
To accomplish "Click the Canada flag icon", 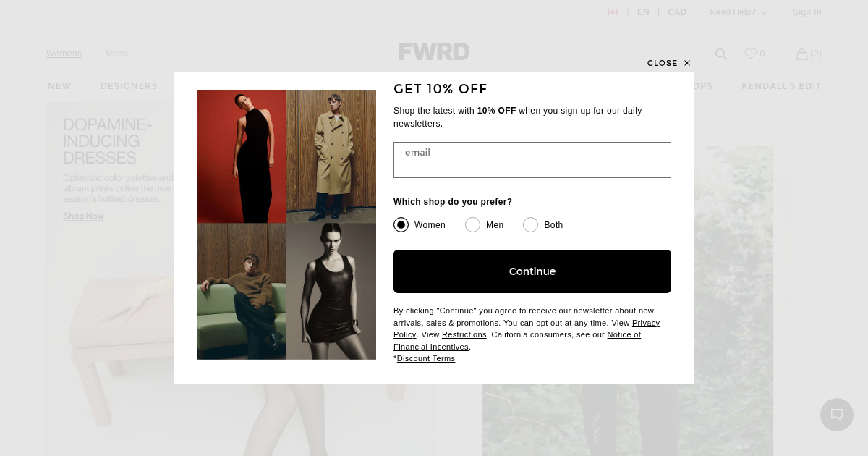I will click(x=613, y=12).
